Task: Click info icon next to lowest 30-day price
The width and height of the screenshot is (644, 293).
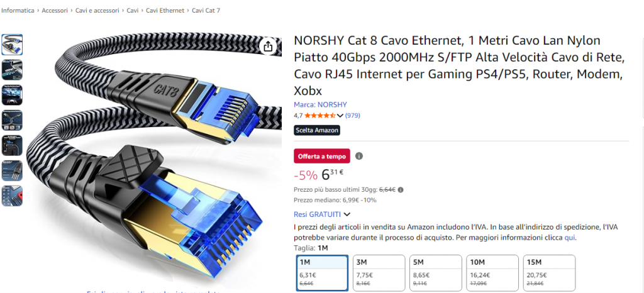Action: pos(401,189)
